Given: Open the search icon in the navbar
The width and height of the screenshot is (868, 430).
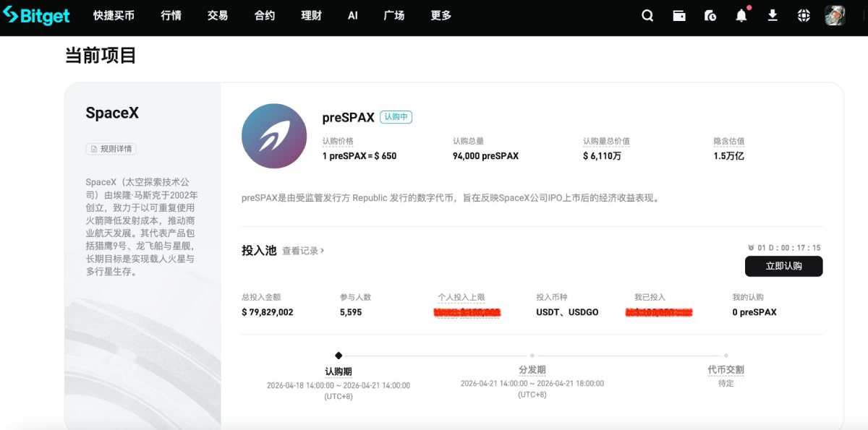Looking at the screenshot, I should pos(647,15).
